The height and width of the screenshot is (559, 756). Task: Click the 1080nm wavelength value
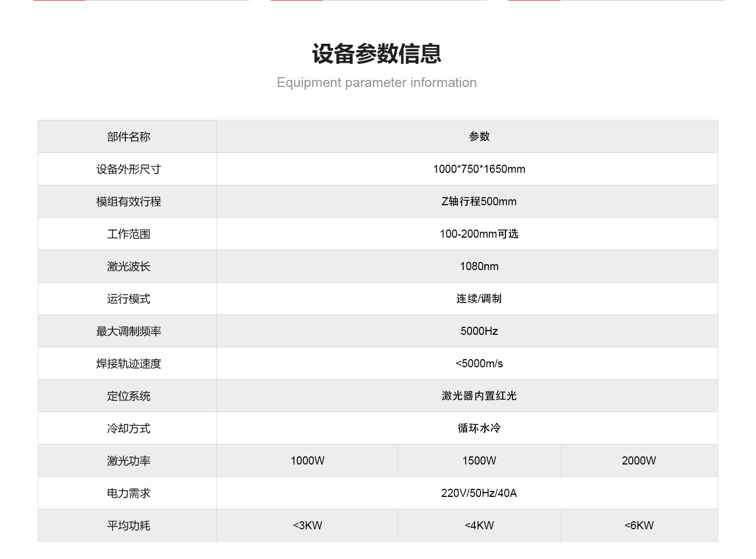[479, 266]
